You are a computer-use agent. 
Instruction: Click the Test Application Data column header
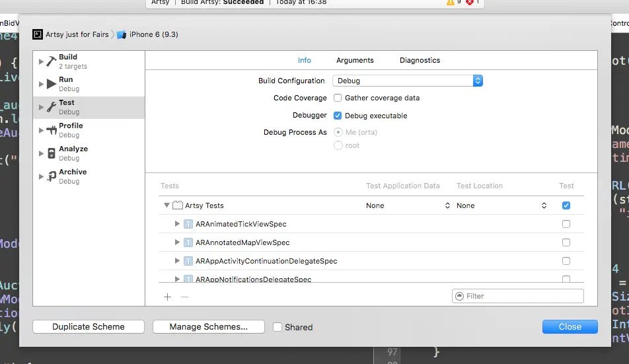point(403,186)
